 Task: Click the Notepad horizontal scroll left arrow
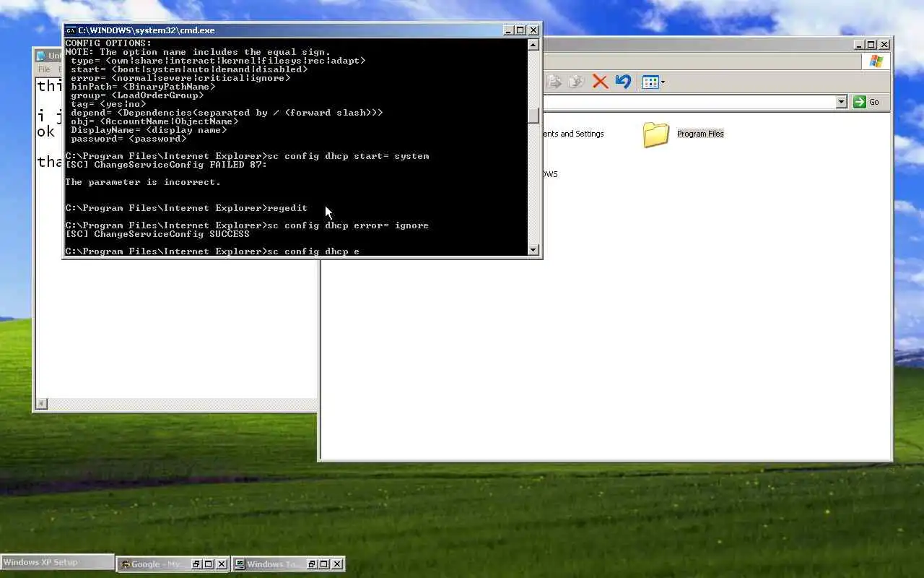point(42,404)
